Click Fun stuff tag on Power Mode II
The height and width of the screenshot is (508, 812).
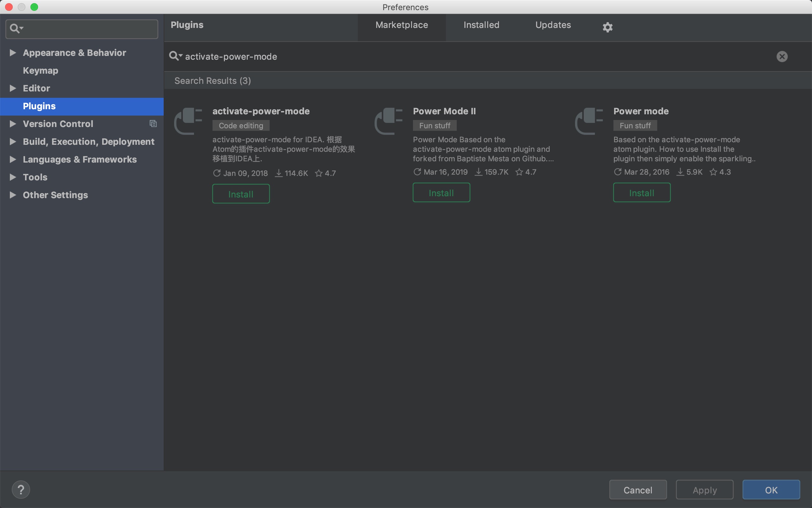[435, 126]
